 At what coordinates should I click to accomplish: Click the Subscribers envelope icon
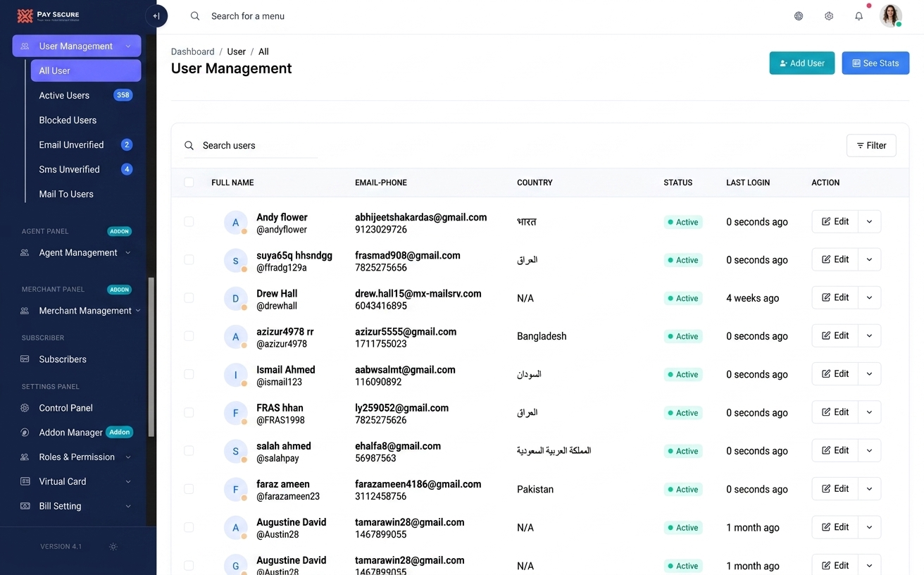[25, 359]
